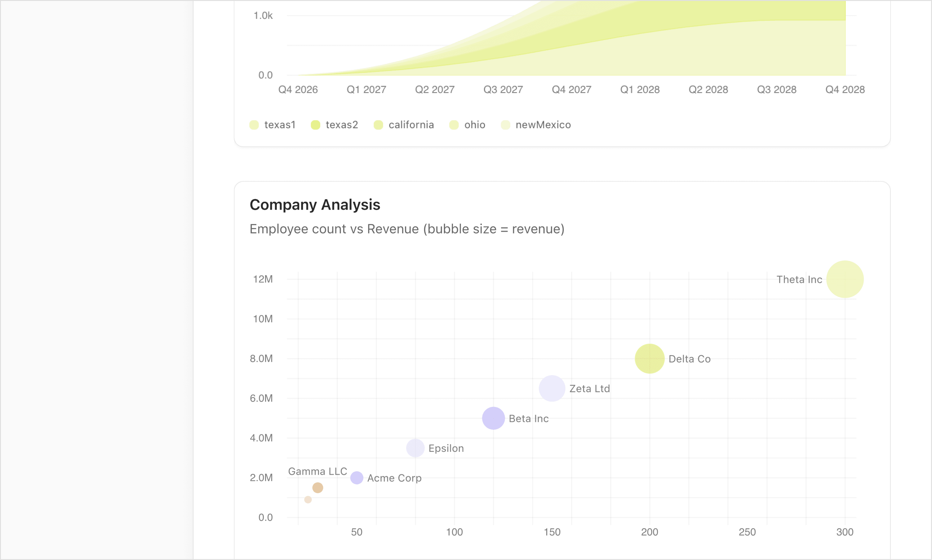932x560 pixels.
Task: Click the Beta Inc bubble
Action: [x=493, y=418]
